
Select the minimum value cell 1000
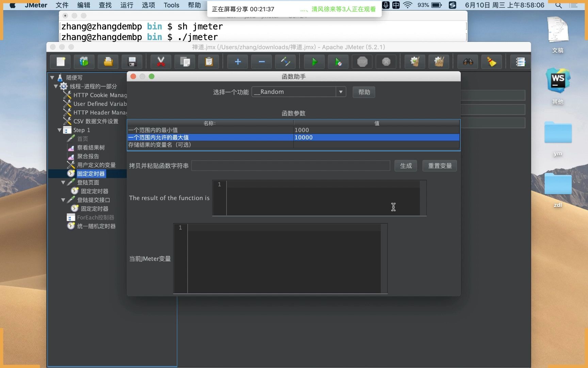pyautogui.click(x=376, y=130)
